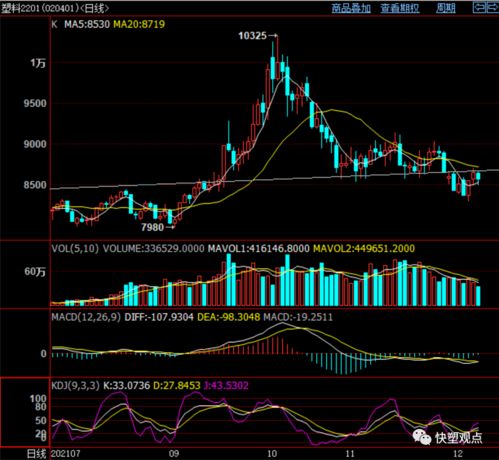Viewport: 499px width, 460px height.
Task: Click the J:43.5302 KDJ value
Action: 226,386
